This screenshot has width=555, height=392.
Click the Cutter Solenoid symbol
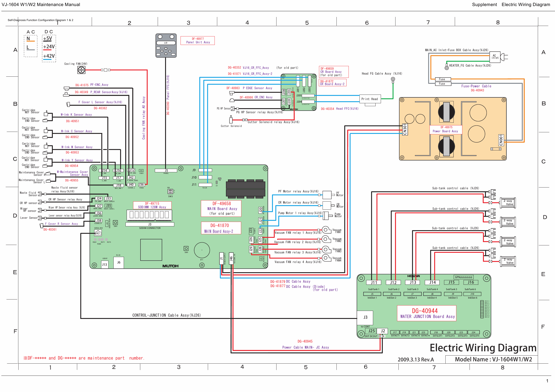231,119
